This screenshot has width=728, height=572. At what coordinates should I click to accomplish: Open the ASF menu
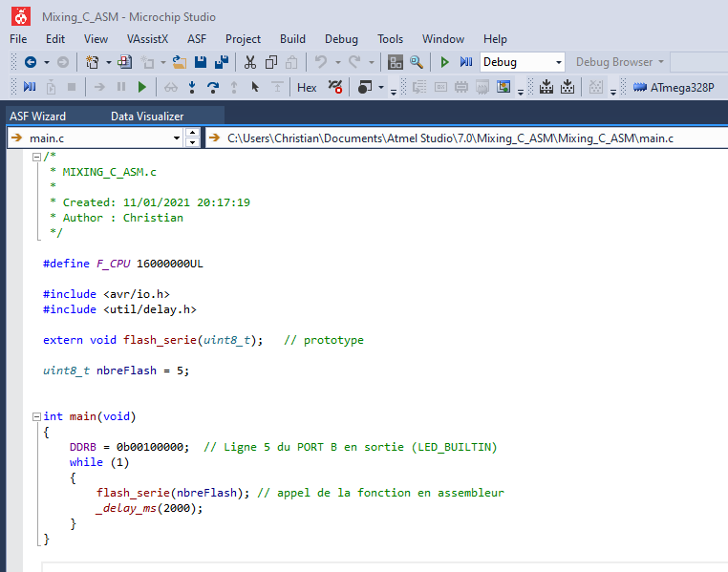(197, 39)
